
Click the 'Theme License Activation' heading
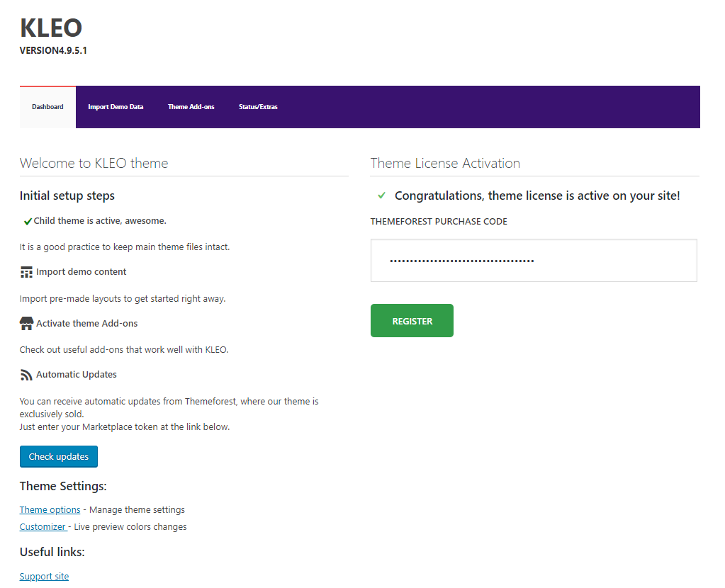[445, 163]
